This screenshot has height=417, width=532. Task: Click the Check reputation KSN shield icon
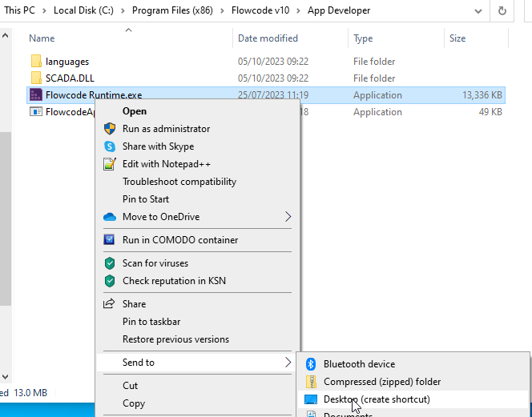coord(110,281)
